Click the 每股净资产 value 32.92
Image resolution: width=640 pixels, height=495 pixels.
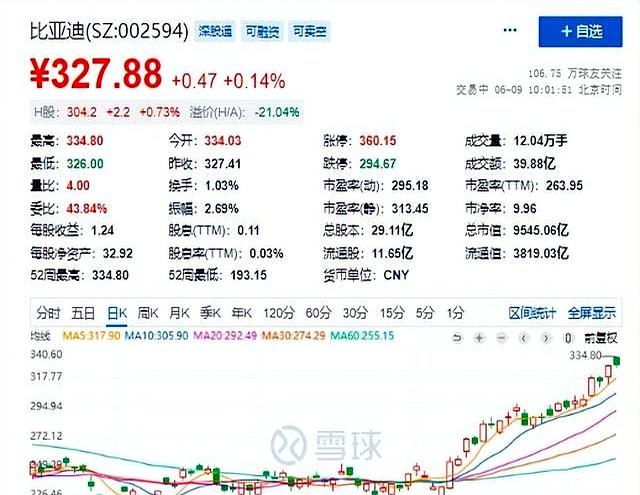point(118,253)
